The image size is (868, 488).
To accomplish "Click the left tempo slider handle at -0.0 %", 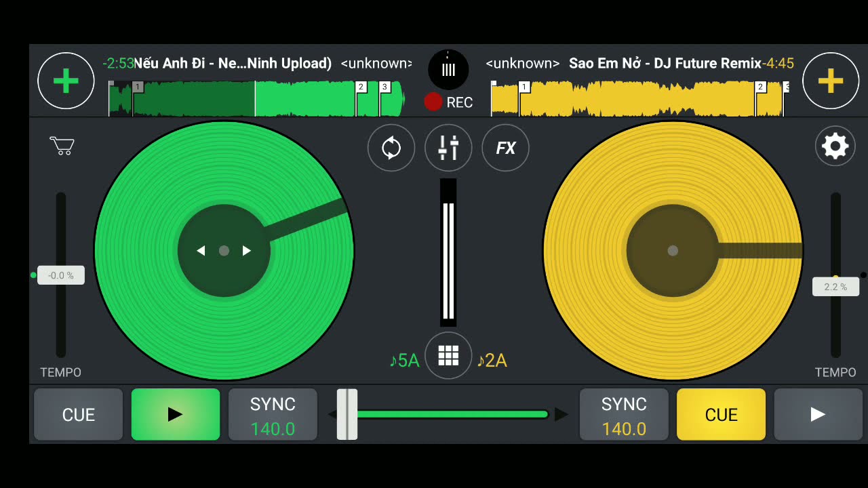I will click(x=61, y=275).
